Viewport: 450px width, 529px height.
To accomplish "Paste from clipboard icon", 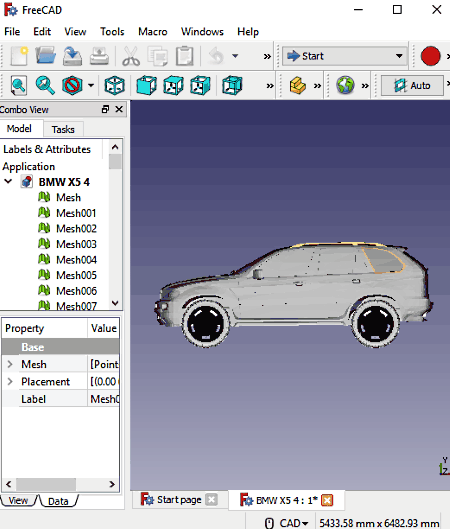I will point(185,56).
